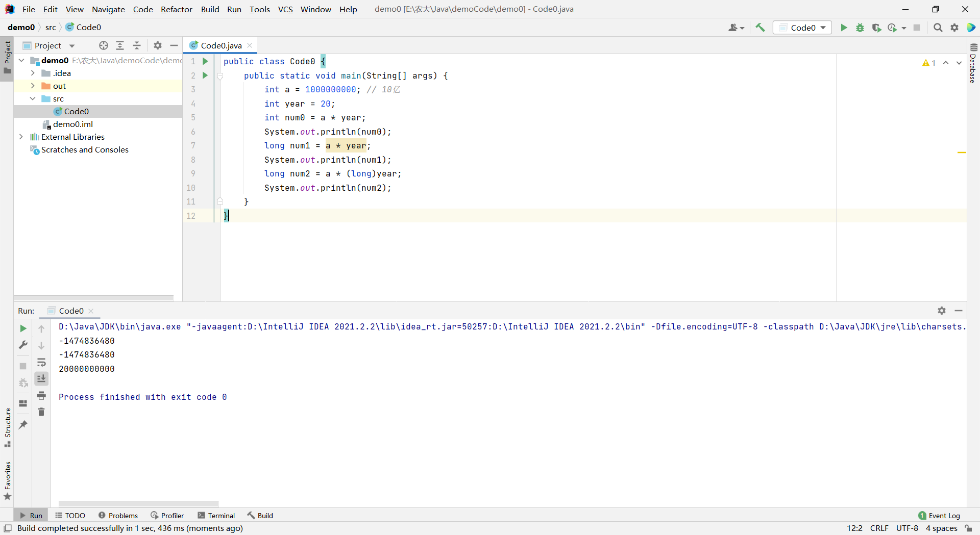Click horizontal scrollbar in Run console
The image size is (980, 535).
138,503
